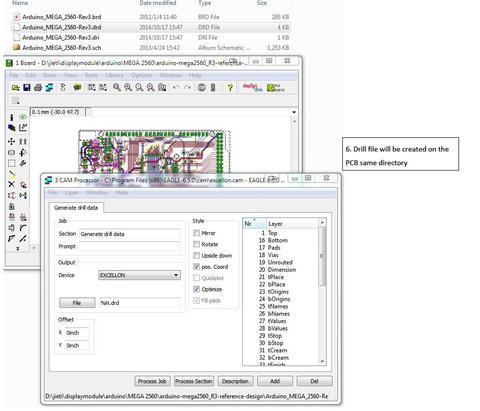This screenshot has height=411, width=480.
Task: Enable the Mirror checkbox
Action: point(197,233)
